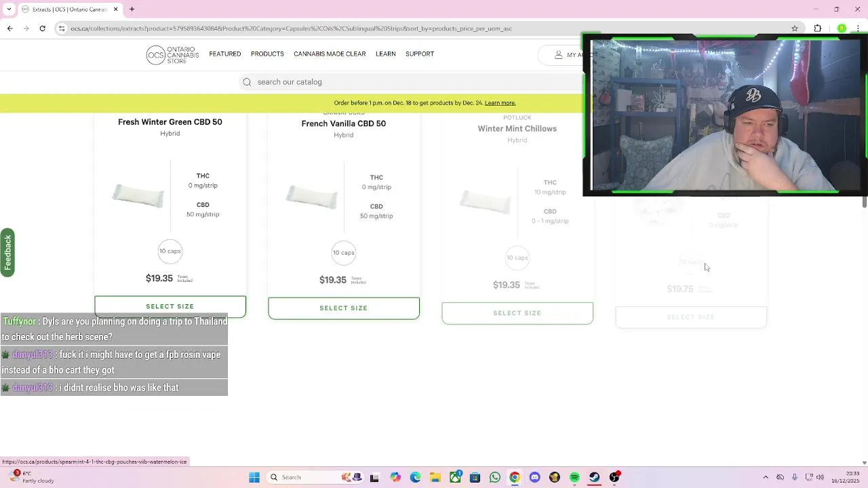The height and width of the screenshot is (488, 868).
Task: Click the scrollbar down arrow
Action: tap(864, 463)
